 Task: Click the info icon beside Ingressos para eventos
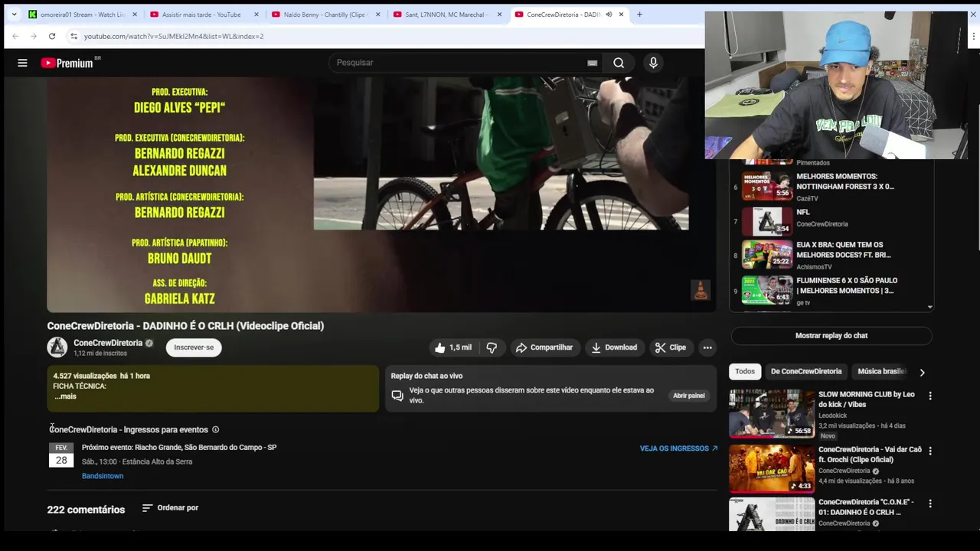(215, 429)
